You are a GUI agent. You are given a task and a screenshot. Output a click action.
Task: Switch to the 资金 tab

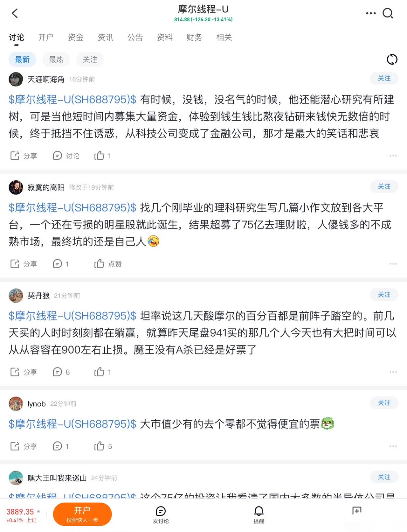tap(76, 38)
